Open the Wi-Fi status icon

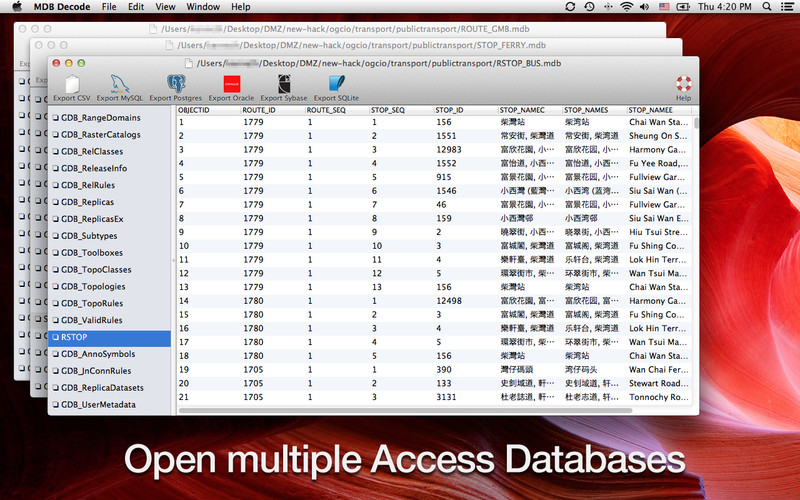627,7
